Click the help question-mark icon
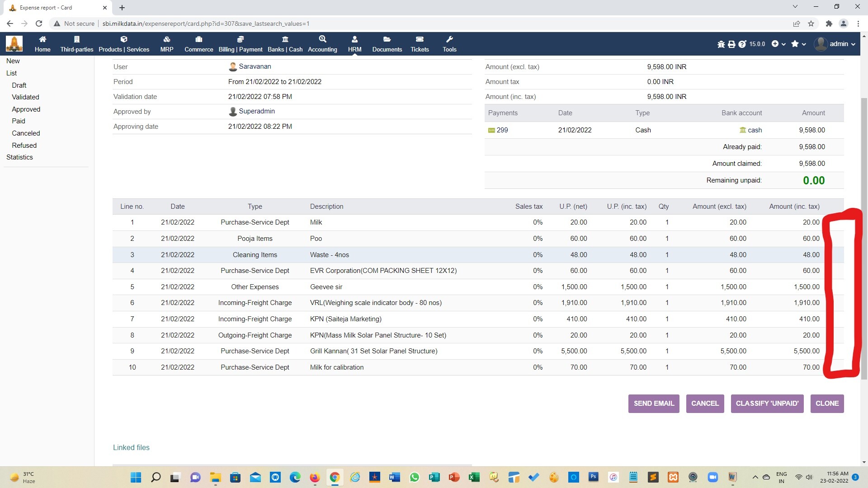The image size is (868, 488). 742,44
